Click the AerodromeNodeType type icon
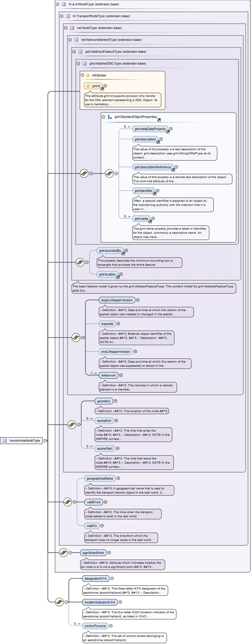The width and height of the screenshot is (251, 644). coord(4,440)
